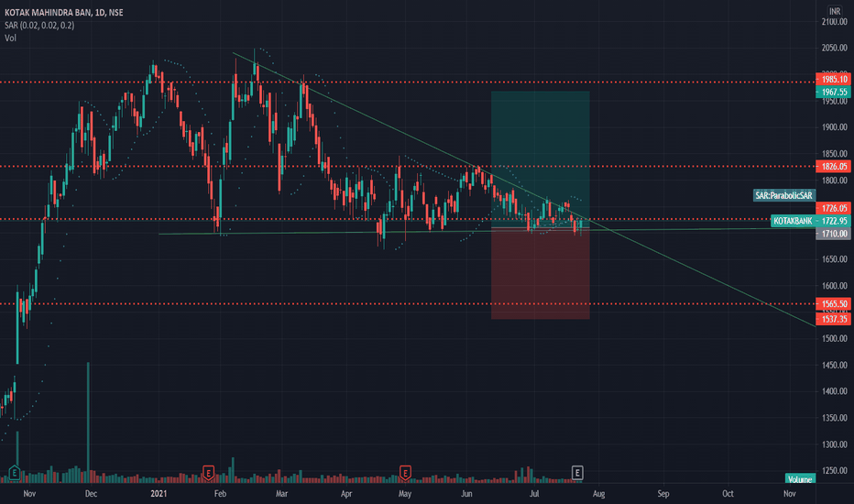Click the 2021 label on the time axis

point(159,494)
